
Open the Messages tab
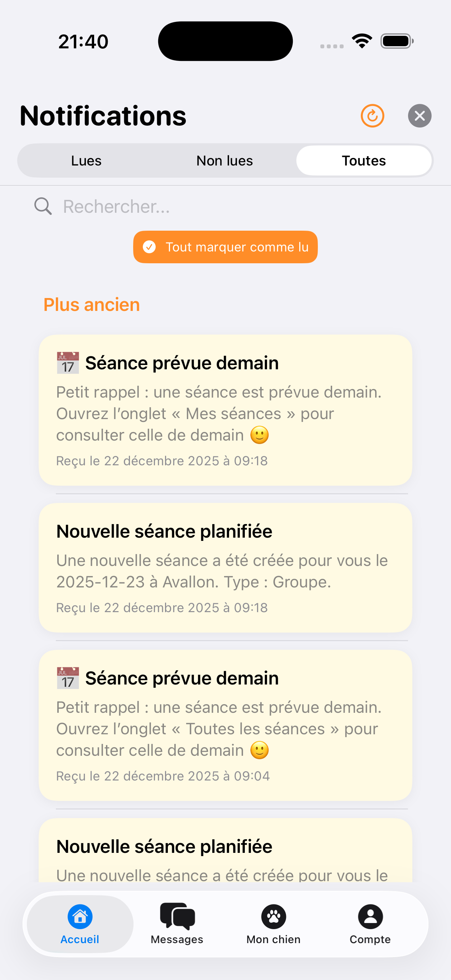[177, 924]
